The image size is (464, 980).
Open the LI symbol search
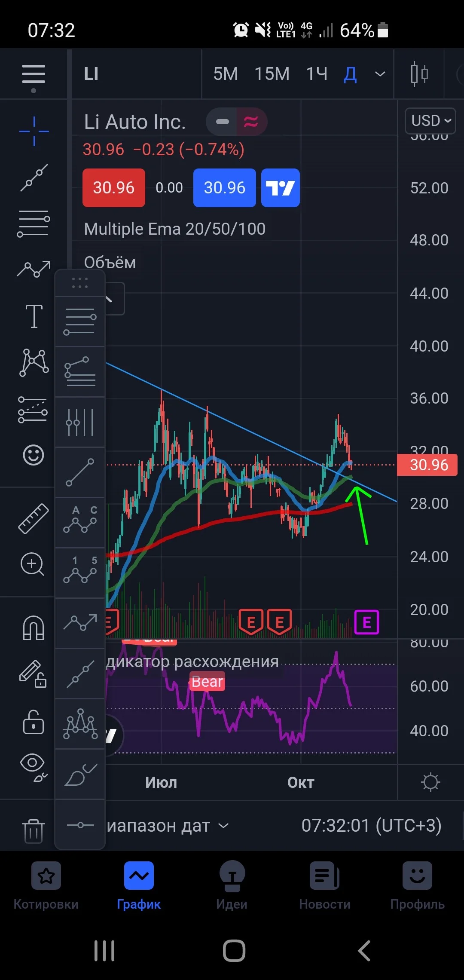[91, 74]
